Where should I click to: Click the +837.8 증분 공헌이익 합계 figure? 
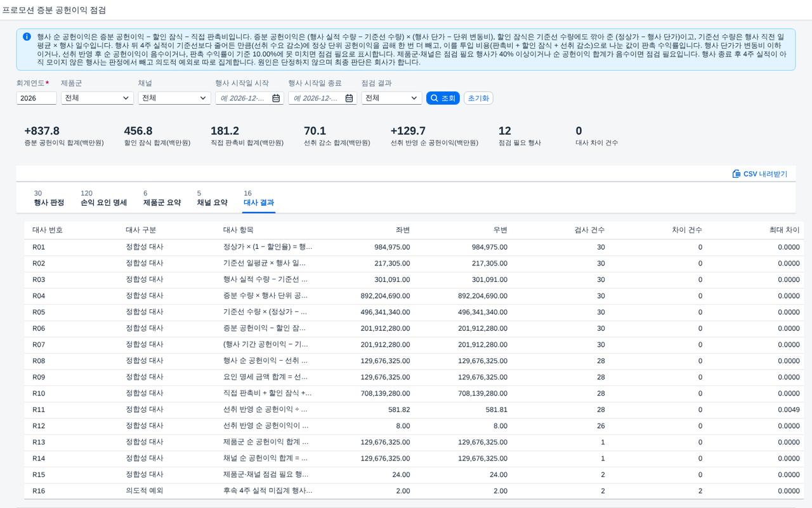pos(42,131)
